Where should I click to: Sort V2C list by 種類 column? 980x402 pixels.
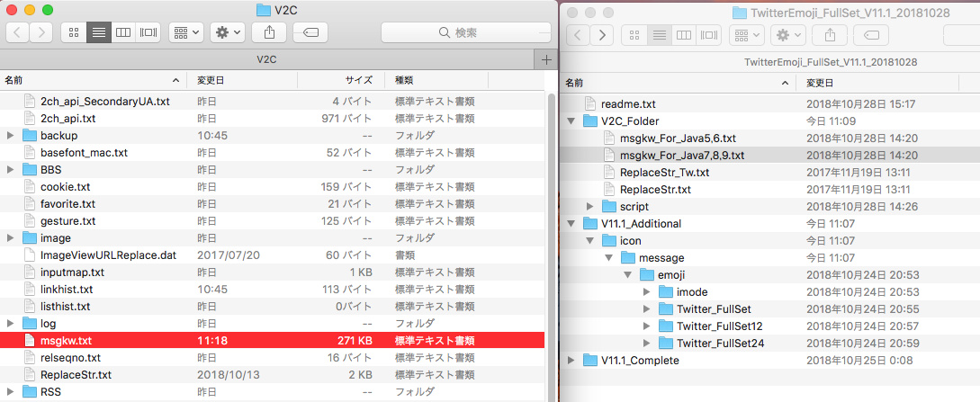[x=436, y=81]
